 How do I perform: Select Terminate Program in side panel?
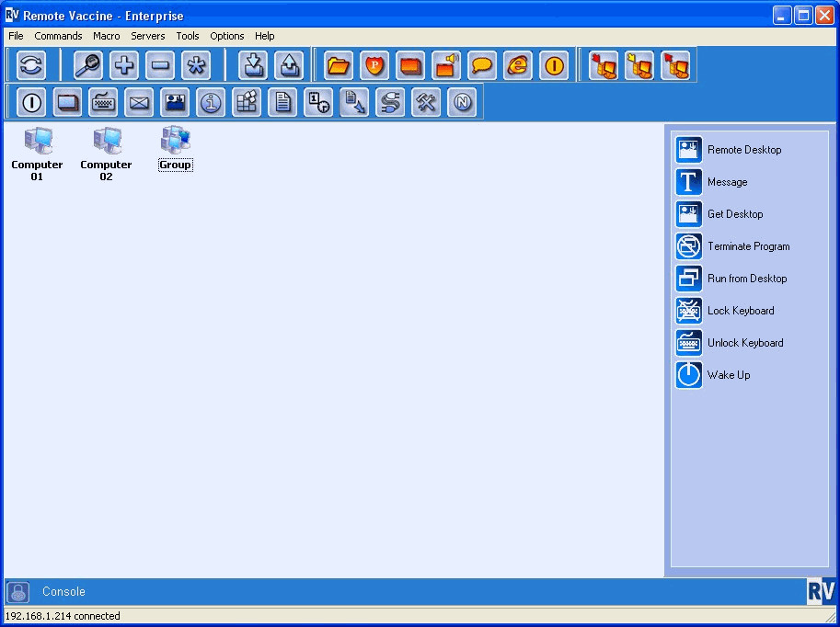(732, 246)
